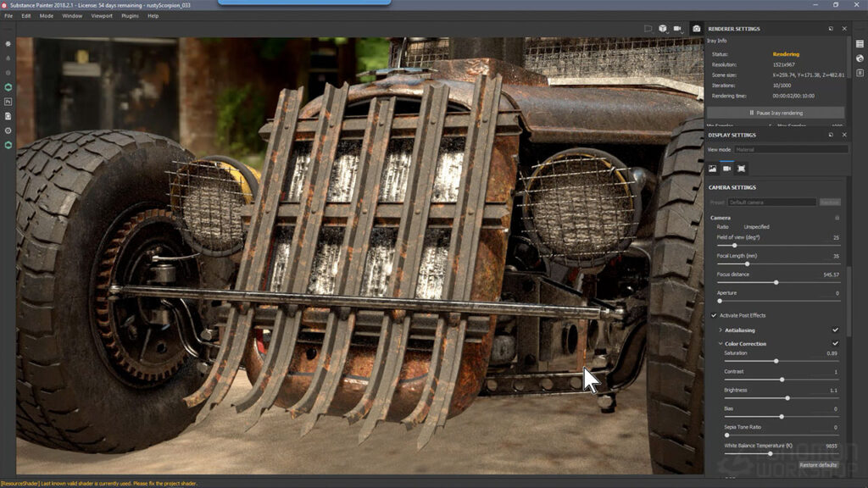Screen dimensions: 868x488
Task: Click the Iray render camera icon
Action: [x=697, y=28]
